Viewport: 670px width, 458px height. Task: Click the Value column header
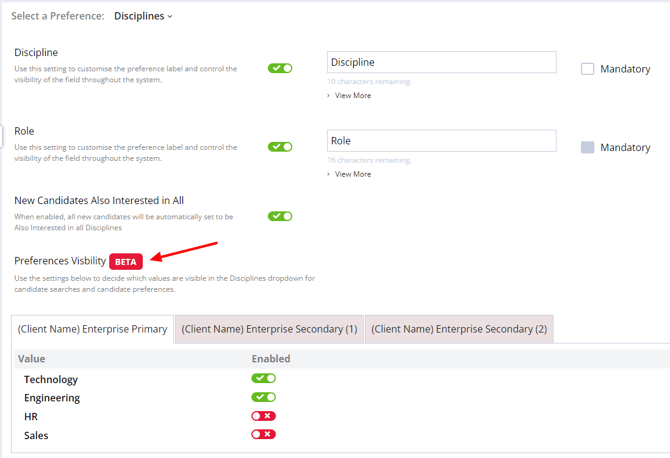coord(32,358)
